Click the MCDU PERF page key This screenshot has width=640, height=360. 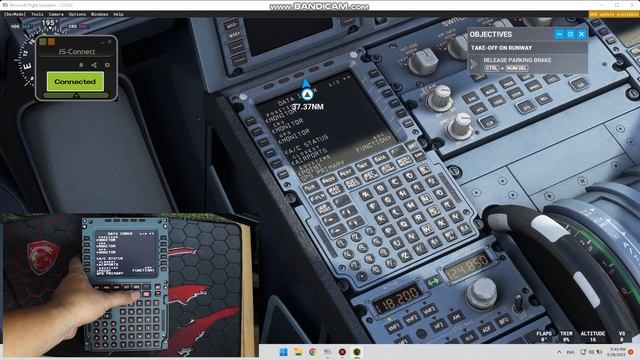pos(347,172)
